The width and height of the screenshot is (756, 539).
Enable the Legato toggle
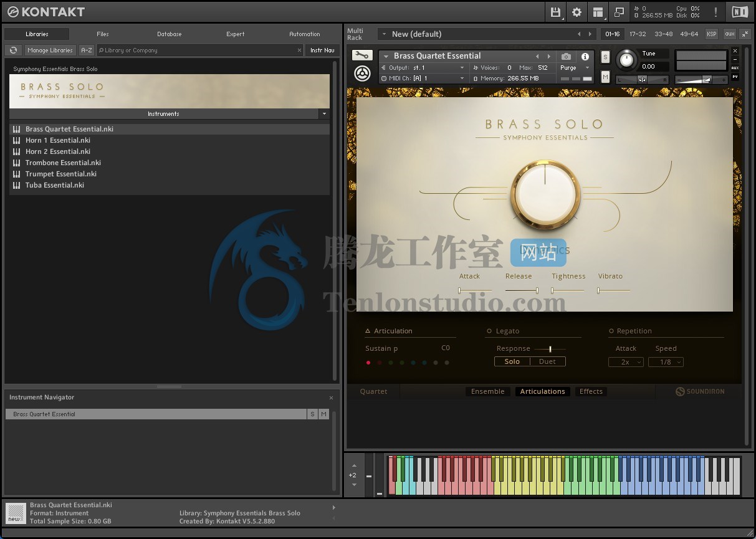click(x=489, y=331)
